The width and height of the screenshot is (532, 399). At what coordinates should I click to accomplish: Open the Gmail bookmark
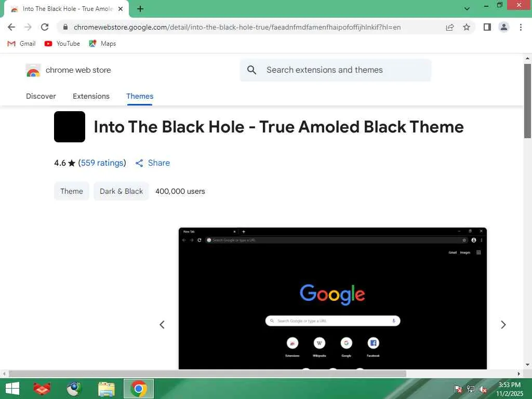21,44
